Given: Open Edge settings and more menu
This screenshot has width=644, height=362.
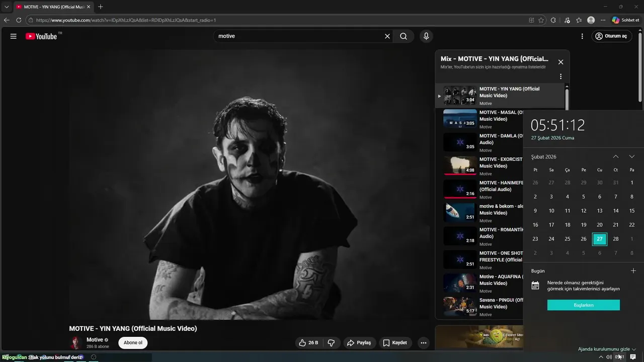Looking at the screenshot, I should click(x=603, y=20).
